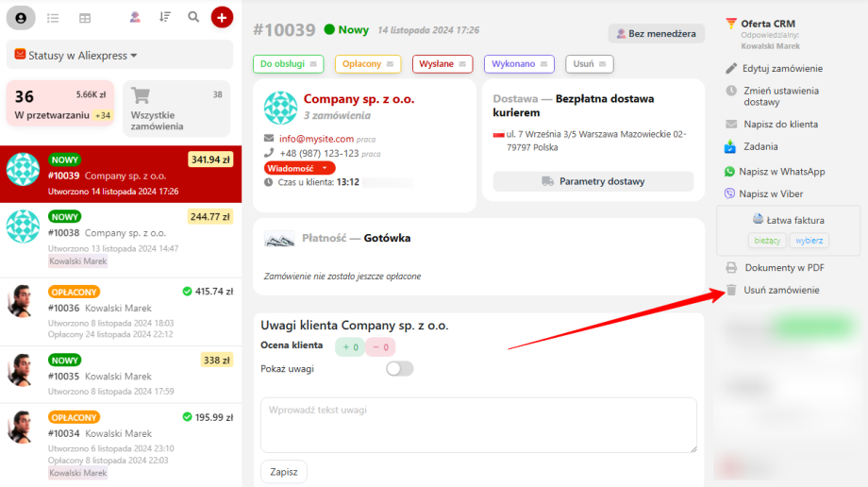Click the Viber icon to message

[730, 193]
